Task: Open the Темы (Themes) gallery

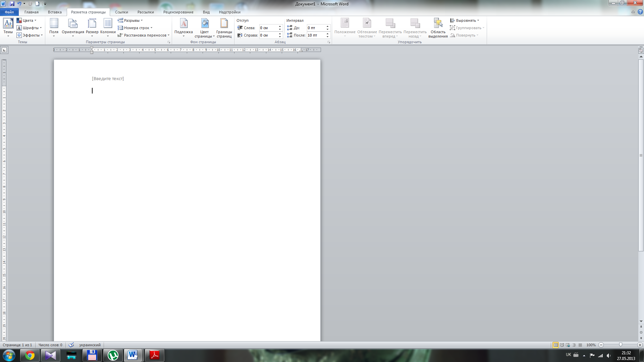Action: 8,27
